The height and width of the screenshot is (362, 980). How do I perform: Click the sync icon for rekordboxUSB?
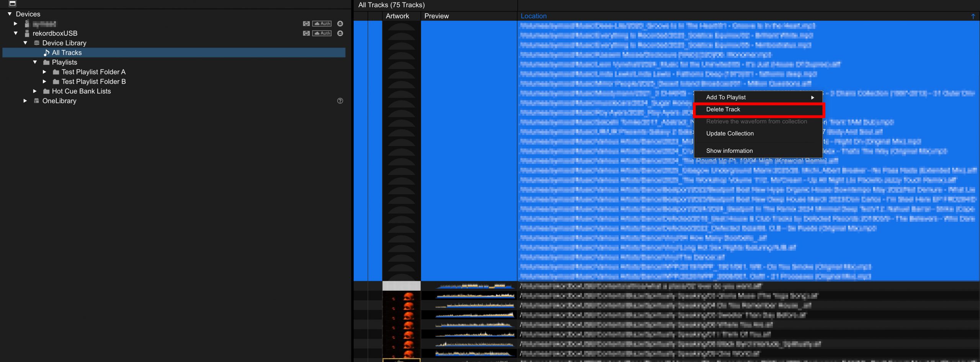tap(306, 33)
